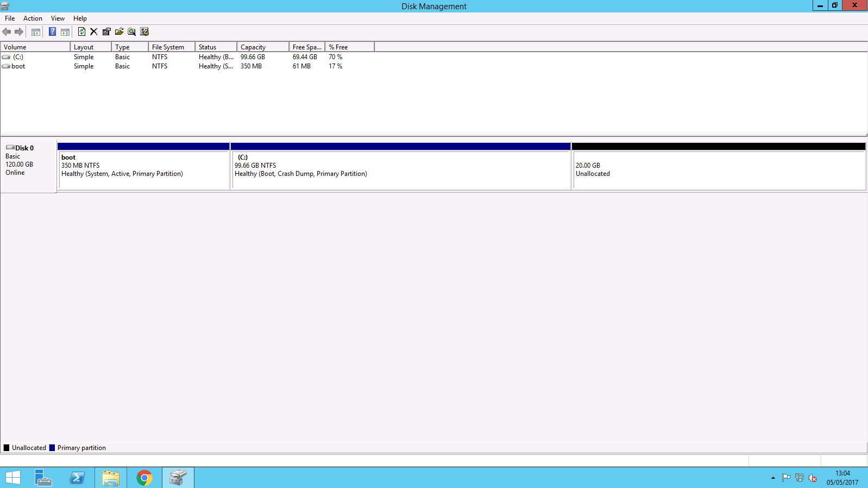Toggle the Show/Hide Console Tree icon

(36, 32)
